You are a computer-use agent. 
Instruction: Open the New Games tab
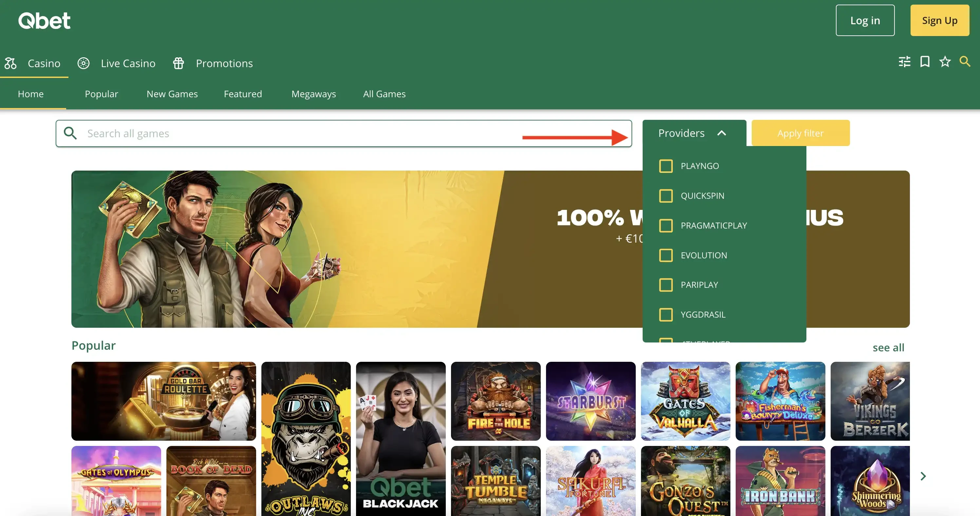pos(172,94)
